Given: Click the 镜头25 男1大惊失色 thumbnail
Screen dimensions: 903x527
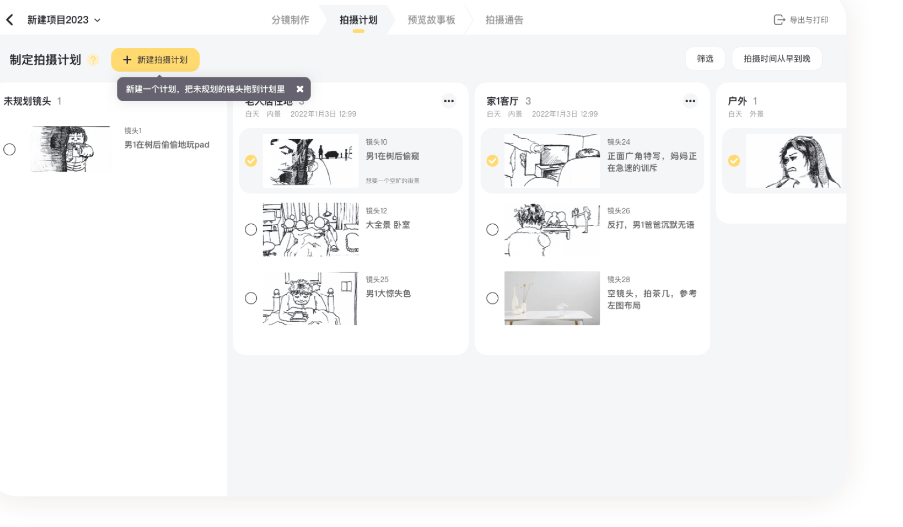Looking at the screenshot, I should point(310,298).
